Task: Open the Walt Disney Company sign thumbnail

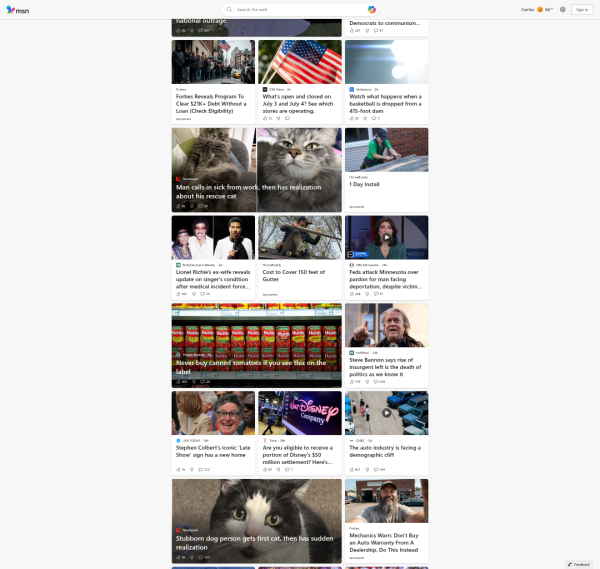Action: [x=300, y=413]
